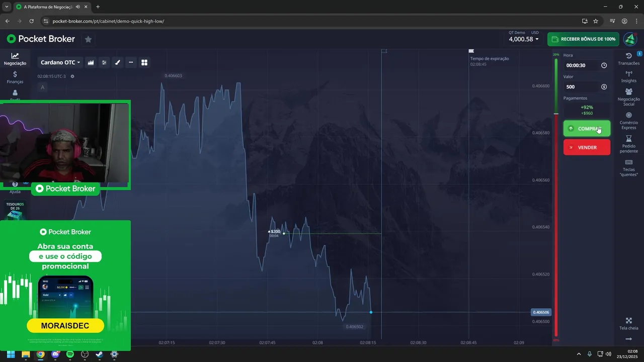Screen dimensions: 644x362
Task: Open the time zone gear settings
Action: (72, 76)
